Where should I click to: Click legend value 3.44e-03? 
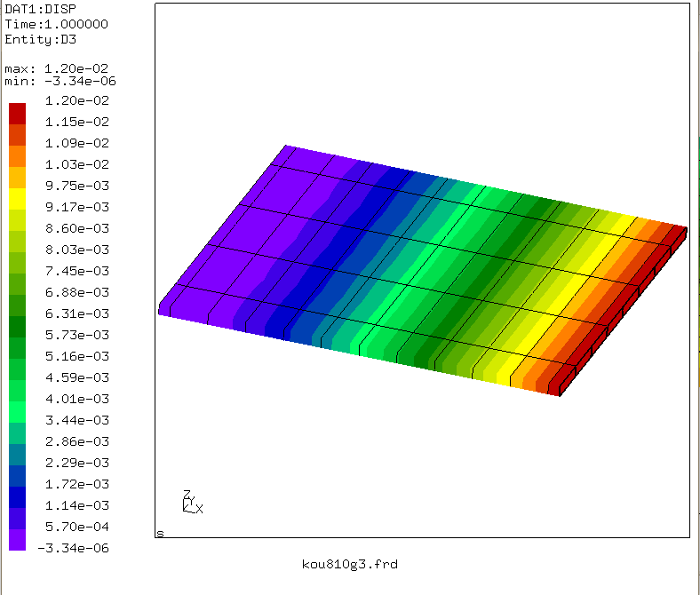click(77, 420)
